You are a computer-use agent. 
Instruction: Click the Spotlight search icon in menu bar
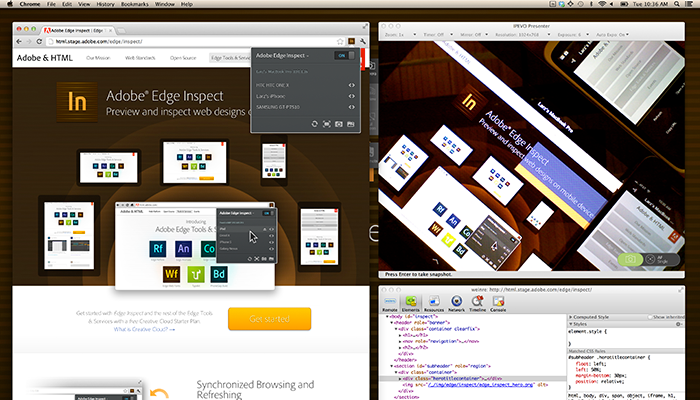(677, 4)
